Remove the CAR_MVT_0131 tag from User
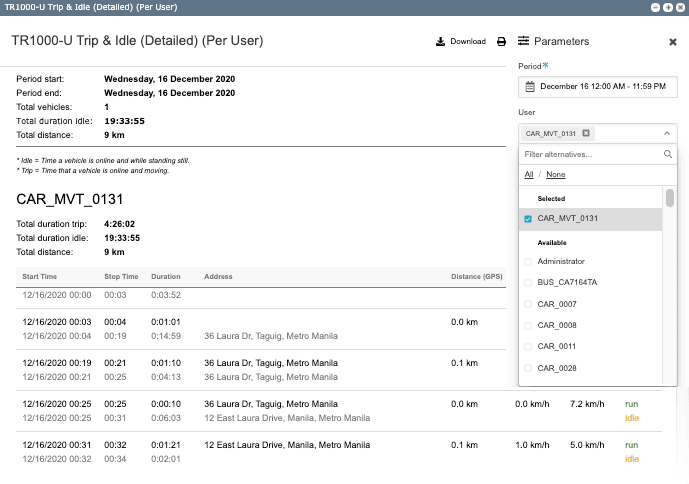This screenshot has height=484, width=689. pyautogui.click(x=586, y=133)
